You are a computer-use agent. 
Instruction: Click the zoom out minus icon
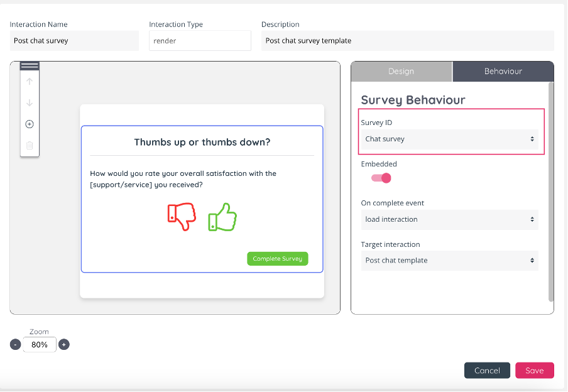(x=16, y=344)
